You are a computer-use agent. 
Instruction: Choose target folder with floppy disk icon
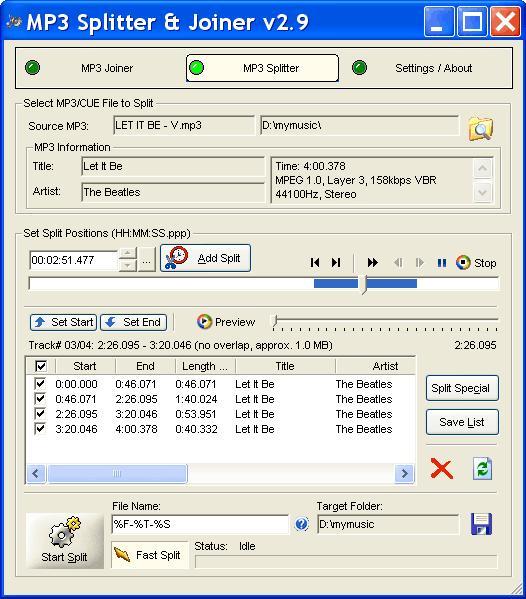coord(481,524)
